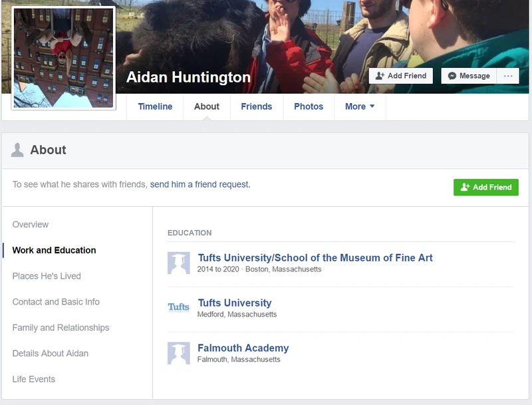Open the Falmouth Academy link
This screenshot has width=532, height=405.
pyautogui.click(x=243, y=348)
